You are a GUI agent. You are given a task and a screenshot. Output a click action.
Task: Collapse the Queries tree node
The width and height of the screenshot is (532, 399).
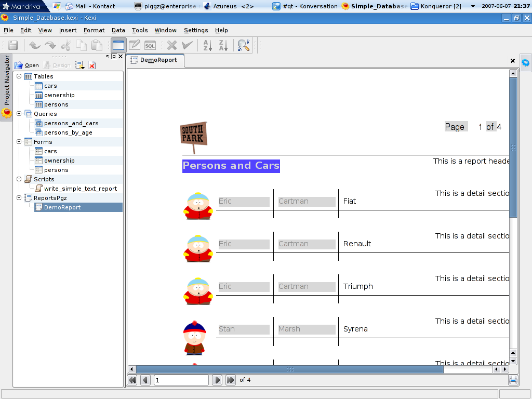[x=19, y=114]
